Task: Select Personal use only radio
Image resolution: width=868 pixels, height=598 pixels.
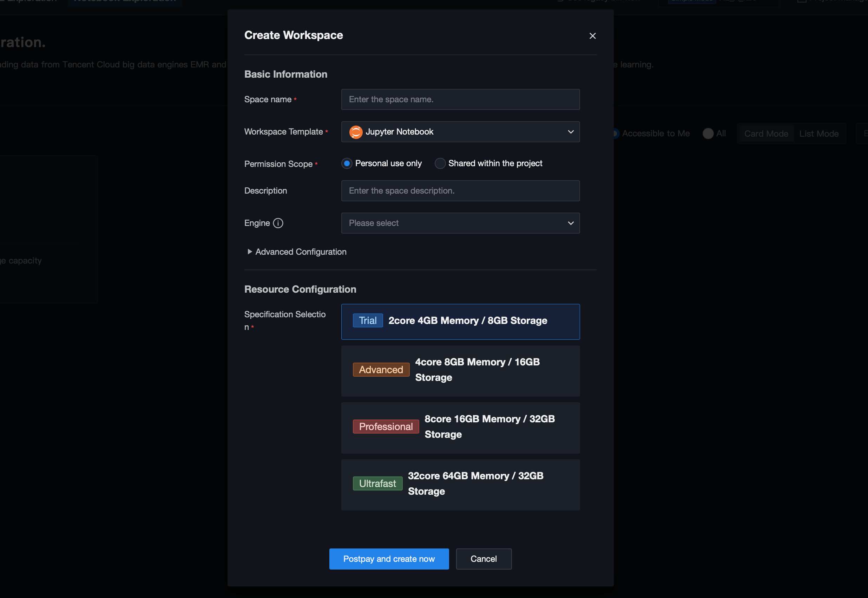Action: pyautogui.click(x=347, y=163)
